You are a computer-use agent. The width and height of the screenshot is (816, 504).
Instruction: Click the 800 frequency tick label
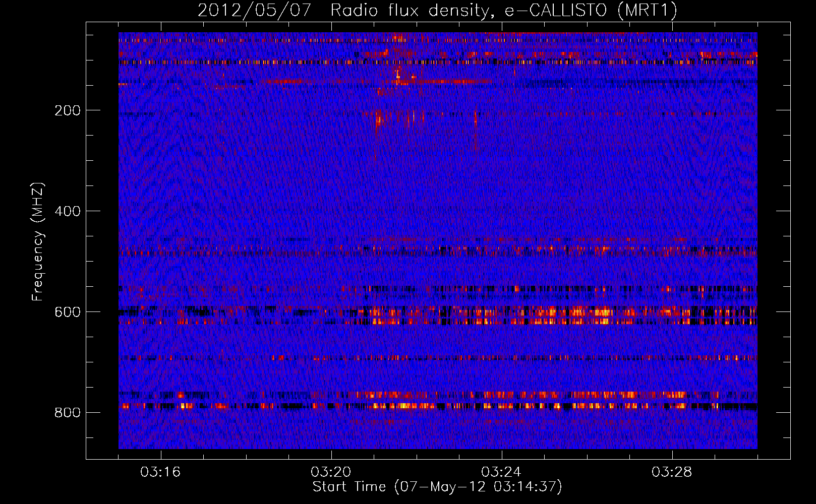point(68,413)
